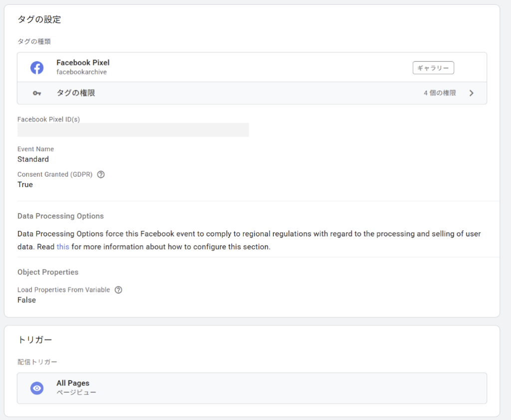
Task: Click the key icon beside タグの権限
Action: 37,93
